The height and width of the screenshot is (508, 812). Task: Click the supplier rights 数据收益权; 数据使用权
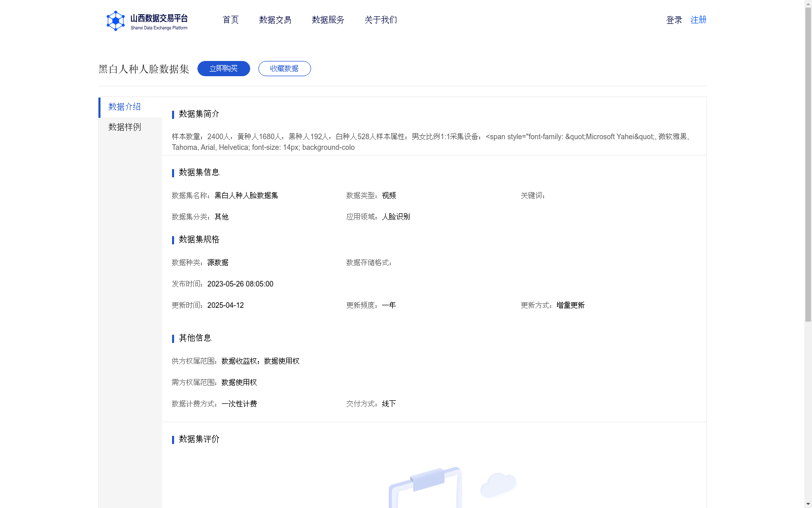point(260,361)
